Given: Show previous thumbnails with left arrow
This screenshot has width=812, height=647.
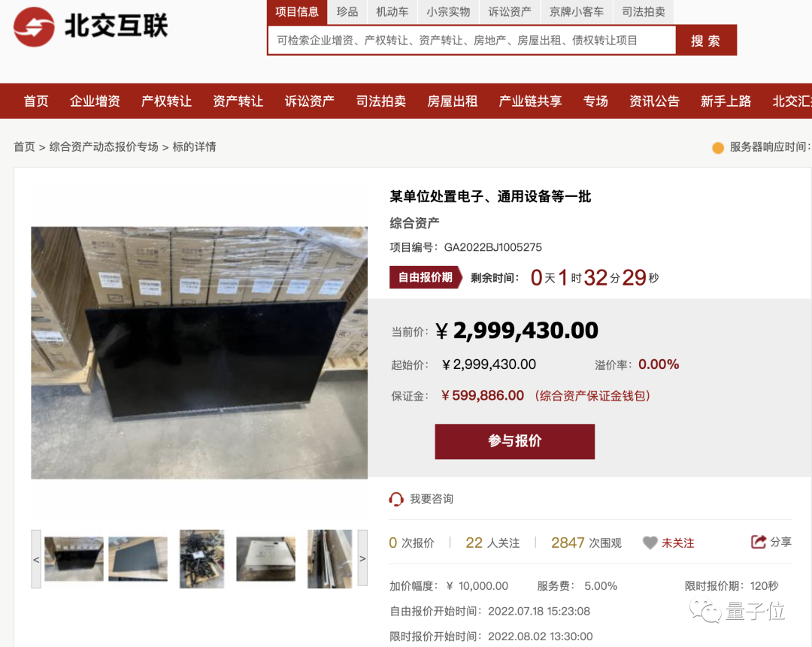Looking at the screenshot, I should click(x=36, y=559).
